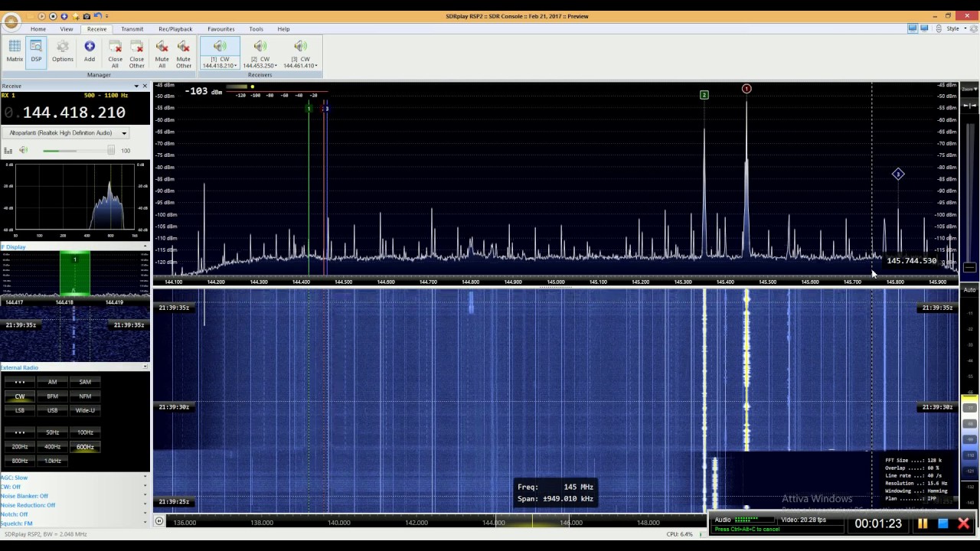Customize the quick access toolbar dropdown

pos(106,16)
